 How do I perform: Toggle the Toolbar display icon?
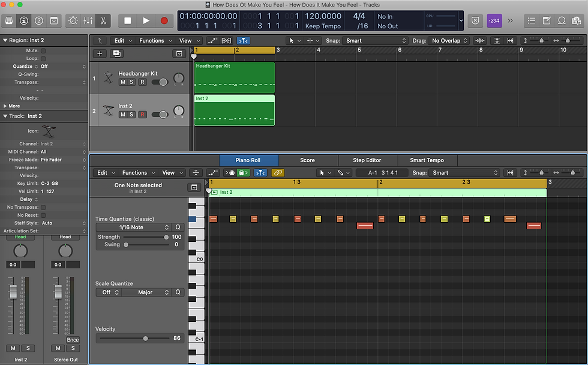pos(54,20)
